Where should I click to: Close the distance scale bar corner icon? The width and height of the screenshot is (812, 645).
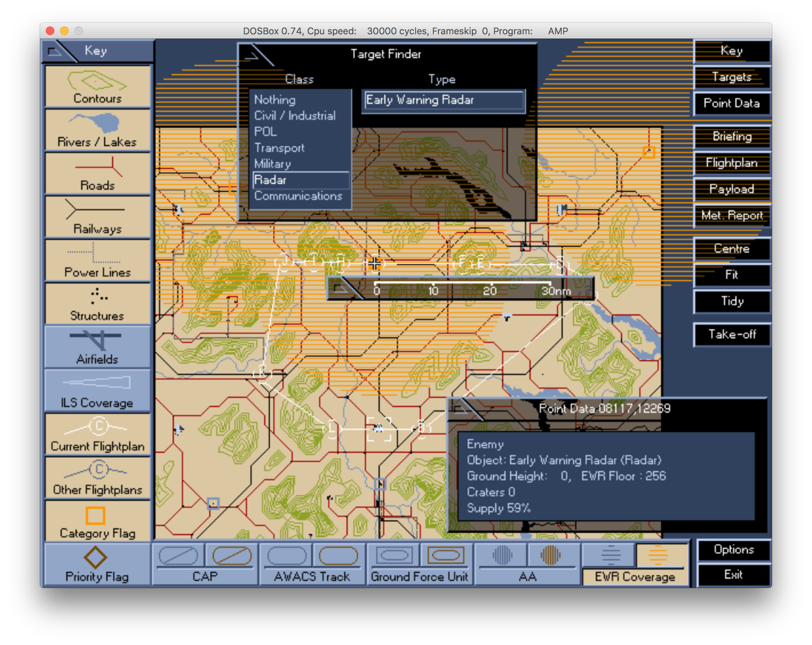coord(343,289)
